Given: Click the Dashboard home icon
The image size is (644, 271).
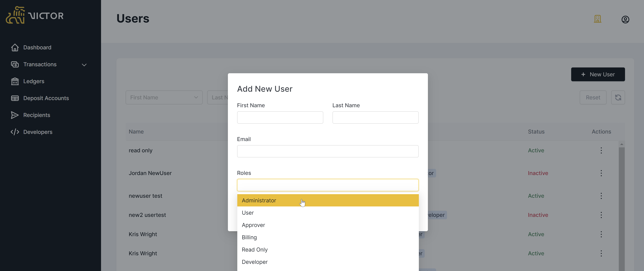Looking at the screenshot, I should (15, 47).
